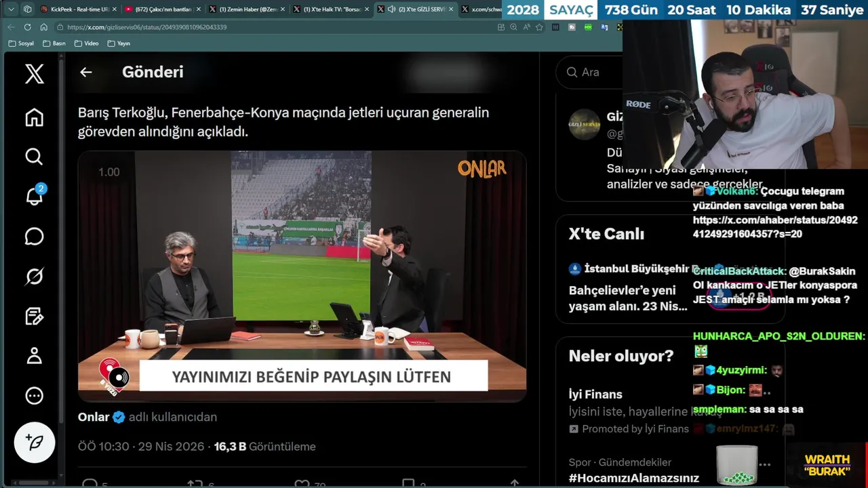Open the zoom magnifier in address bar
The image size is (868, 488).
[x=514, y=27]
